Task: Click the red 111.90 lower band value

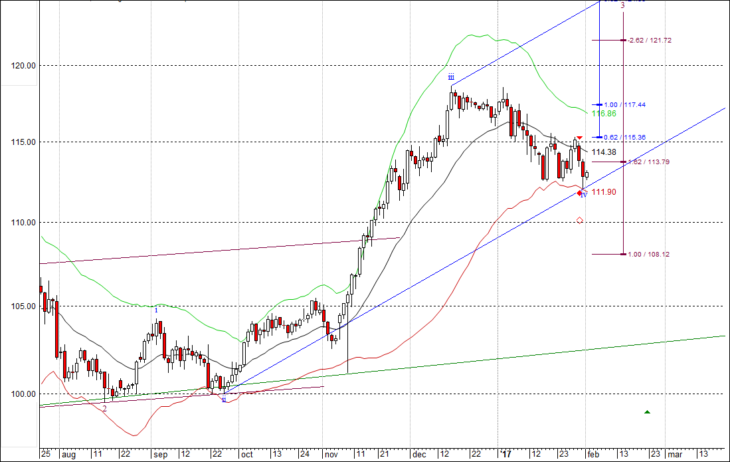Action: tap(604, 192)
